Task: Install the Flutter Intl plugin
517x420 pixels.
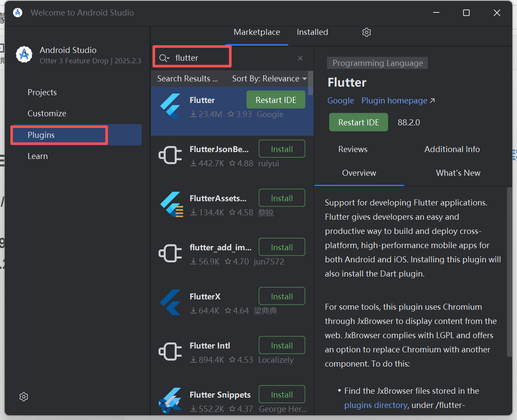Action: [282, 345]
